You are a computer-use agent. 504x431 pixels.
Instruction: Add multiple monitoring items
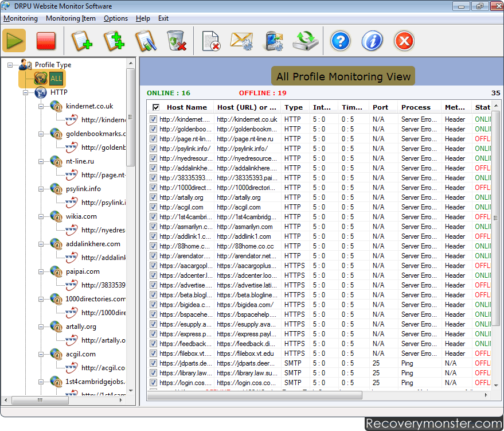[114, 41]
